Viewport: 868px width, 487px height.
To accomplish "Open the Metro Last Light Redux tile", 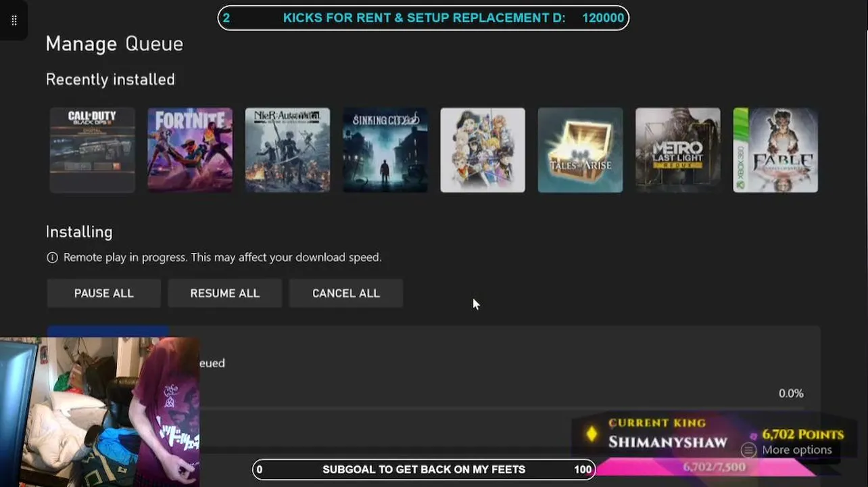I will [677, 150].
